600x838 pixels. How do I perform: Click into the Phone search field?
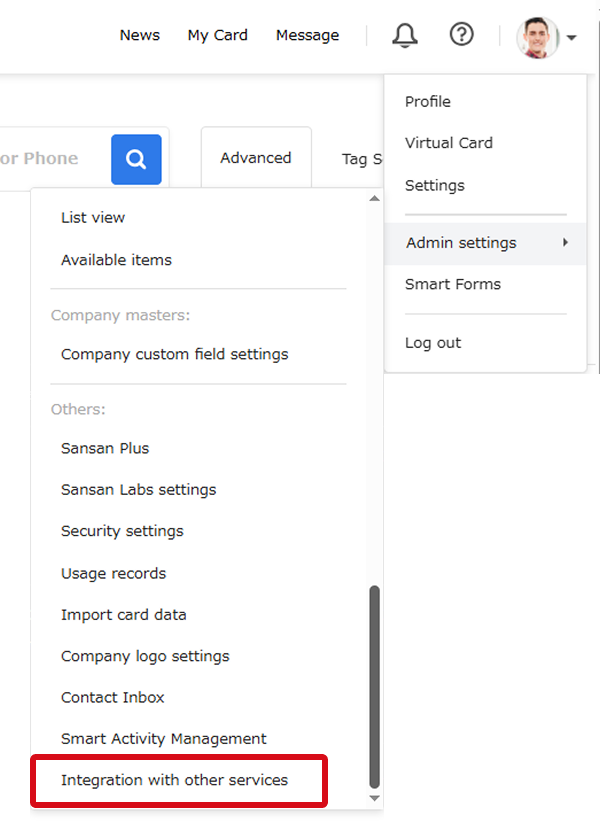point(53,159)
